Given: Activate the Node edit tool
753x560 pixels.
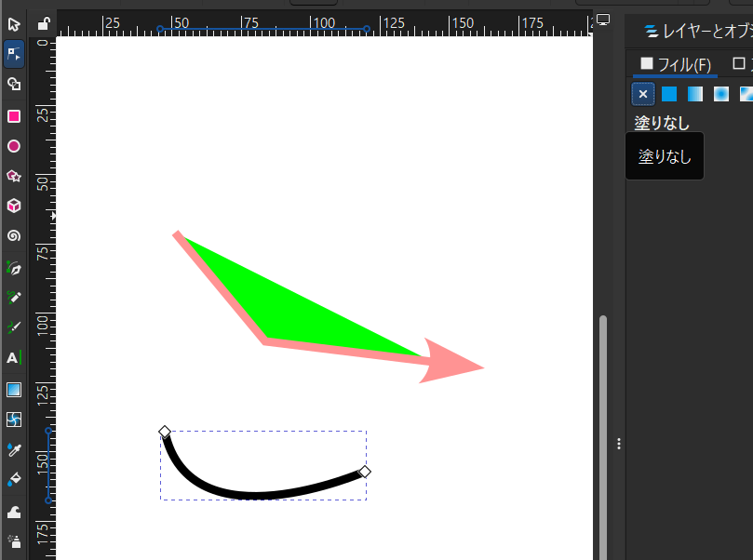Looking at the screenshot, I should (14, 54).
